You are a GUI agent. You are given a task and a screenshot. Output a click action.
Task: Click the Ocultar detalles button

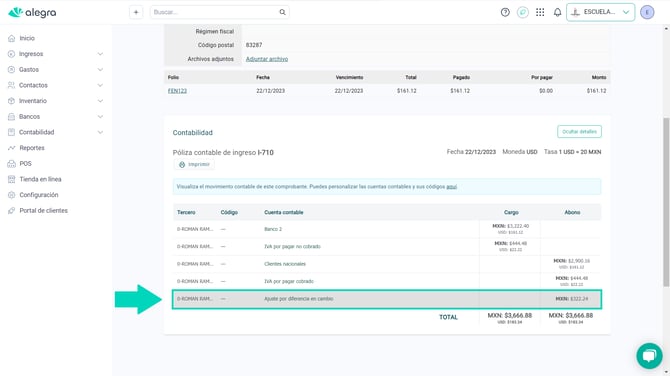[x=579, y=132]
